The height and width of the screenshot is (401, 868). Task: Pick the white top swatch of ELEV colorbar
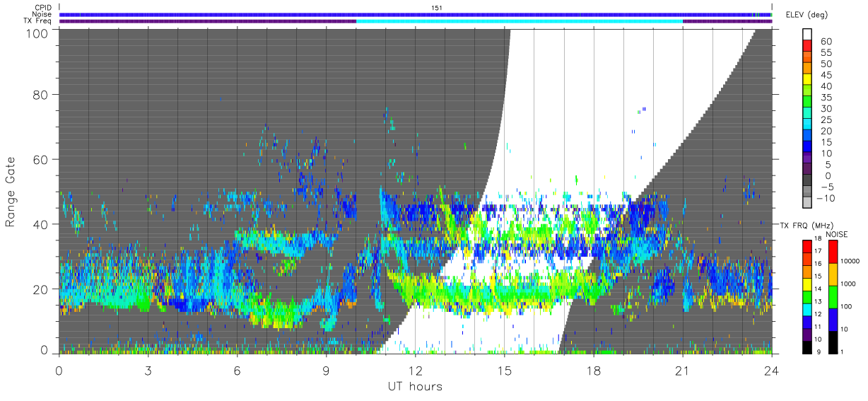point(807,34)
